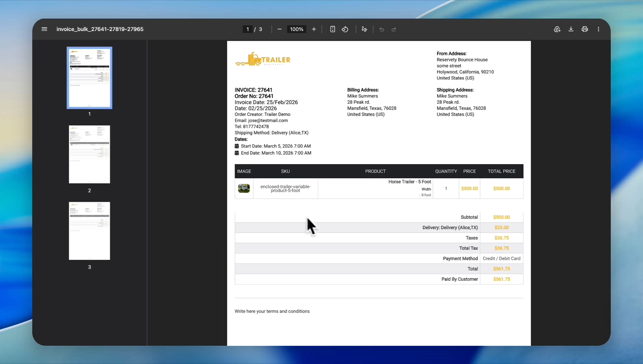Select page 1 thumbnail
Image resolution: width=643 pixels, height=364 pixels.
[x=89, y=78]
